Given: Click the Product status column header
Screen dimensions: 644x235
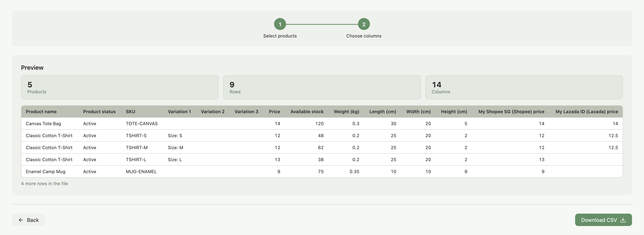Looking at the screenshot, I should click(x=99, y=112).
